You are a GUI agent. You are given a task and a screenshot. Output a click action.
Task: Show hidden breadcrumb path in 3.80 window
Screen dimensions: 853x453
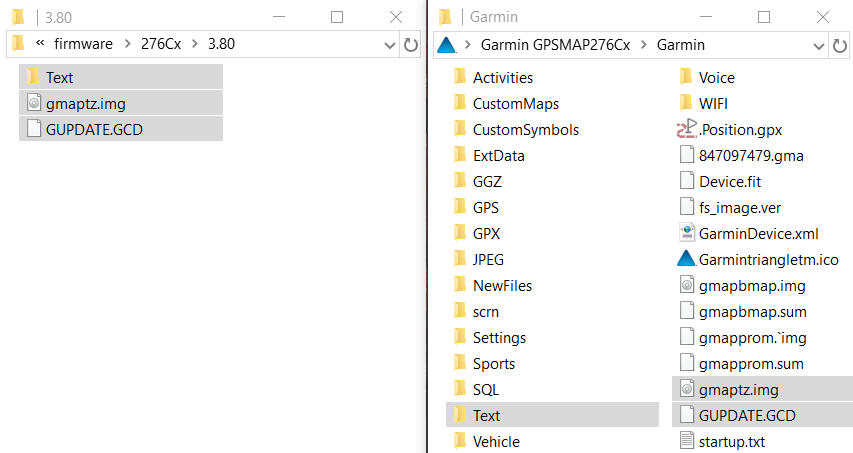[x=40, y=43]
